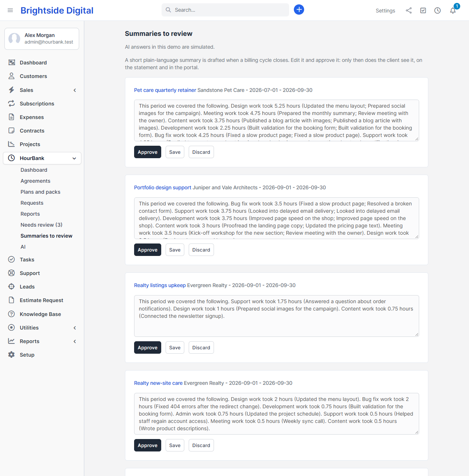
Task: Open the share icon in top bar
Action: (x=409, y=11)
